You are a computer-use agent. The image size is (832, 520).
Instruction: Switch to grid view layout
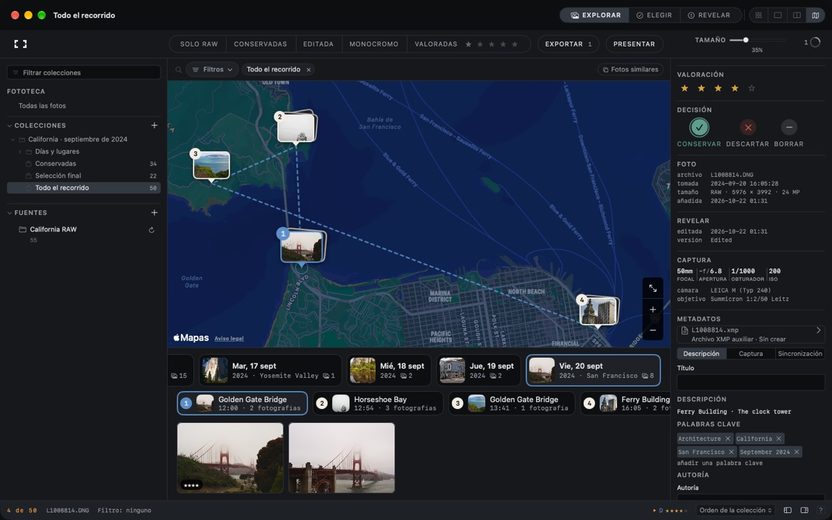[759, 15]
